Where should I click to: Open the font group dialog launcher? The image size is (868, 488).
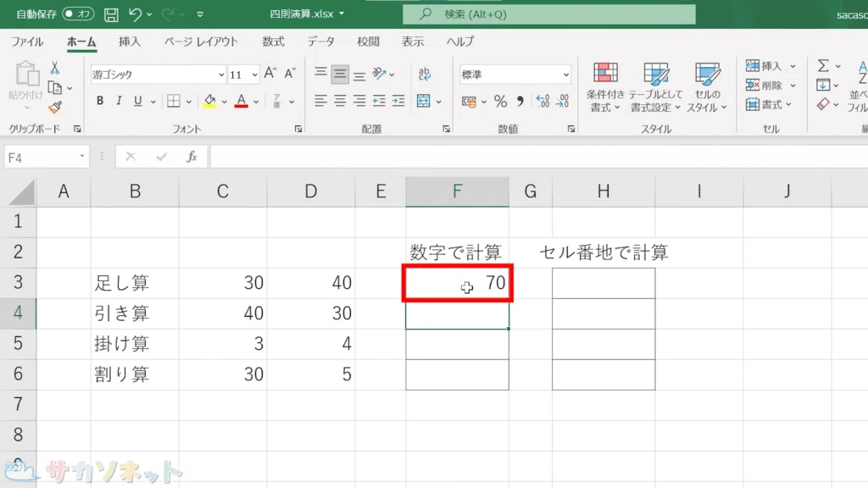click(x=298, y=129)
